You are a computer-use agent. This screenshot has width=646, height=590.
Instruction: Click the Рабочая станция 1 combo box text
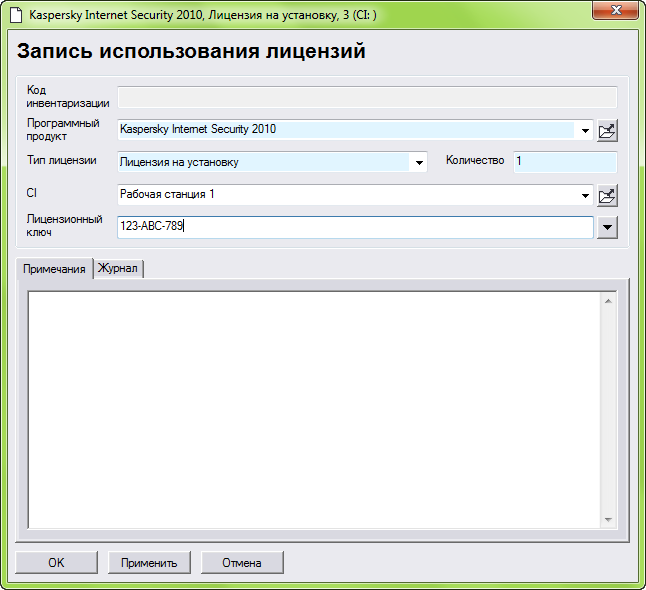167,194
